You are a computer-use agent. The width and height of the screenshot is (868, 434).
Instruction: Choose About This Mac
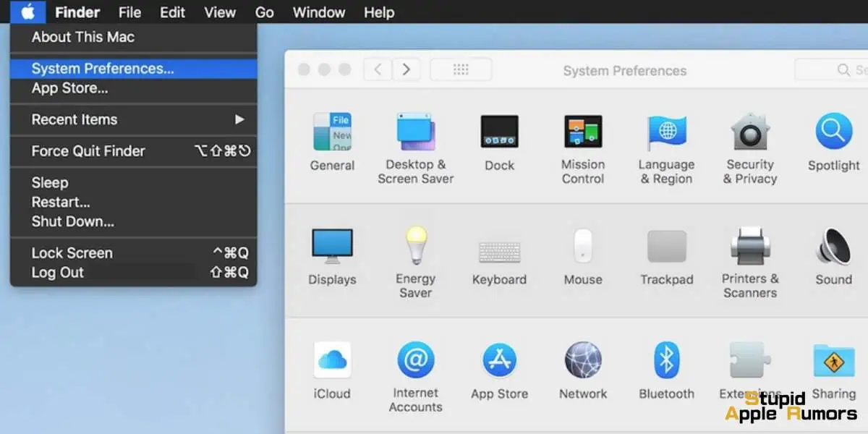[134, 37]
